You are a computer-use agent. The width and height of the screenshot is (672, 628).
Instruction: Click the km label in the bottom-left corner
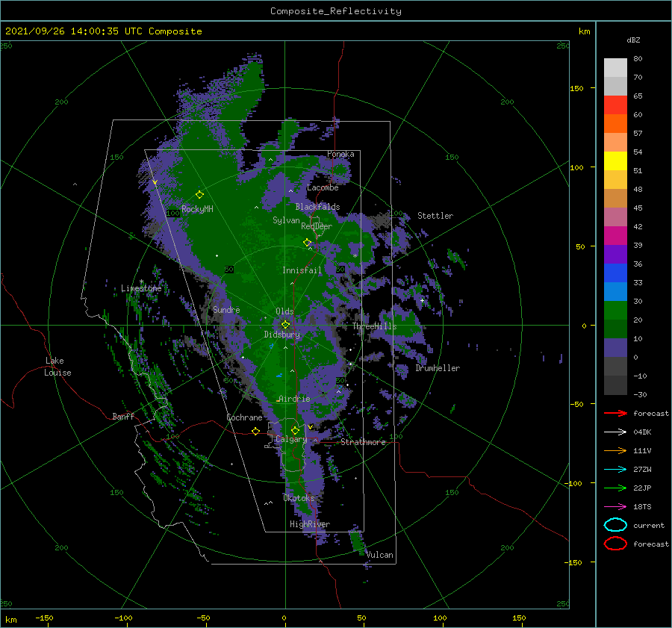pos(10,620)
